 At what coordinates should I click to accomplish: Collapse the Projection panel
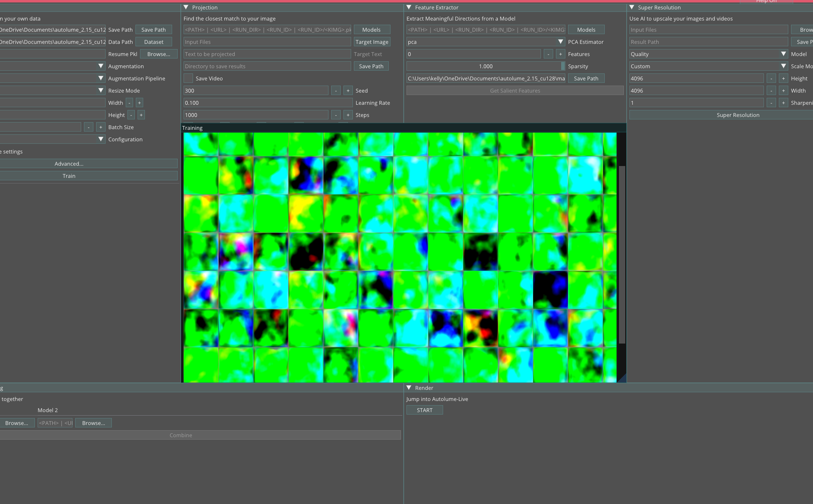click(x=186, y=7)
